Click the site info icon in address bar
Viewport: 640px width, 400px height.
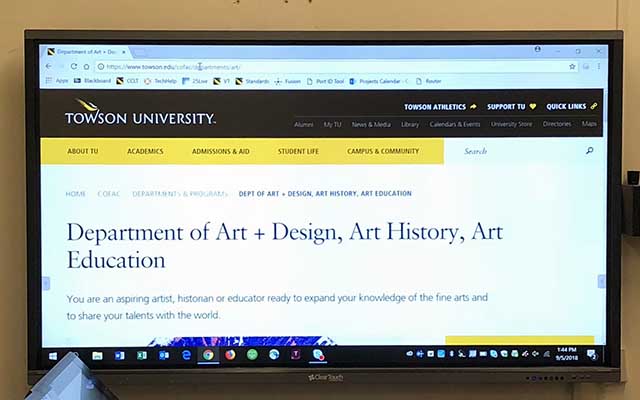(100, 67)
